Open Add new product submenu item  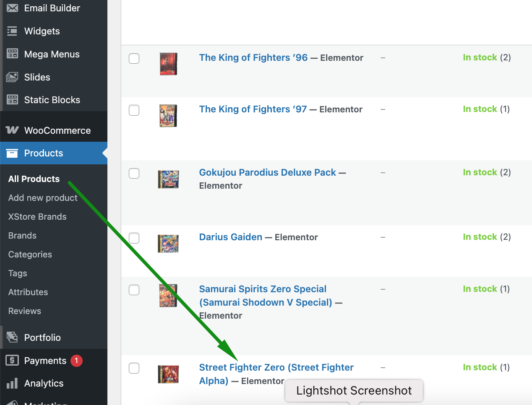pyautogui.click(x=43, y=197)
